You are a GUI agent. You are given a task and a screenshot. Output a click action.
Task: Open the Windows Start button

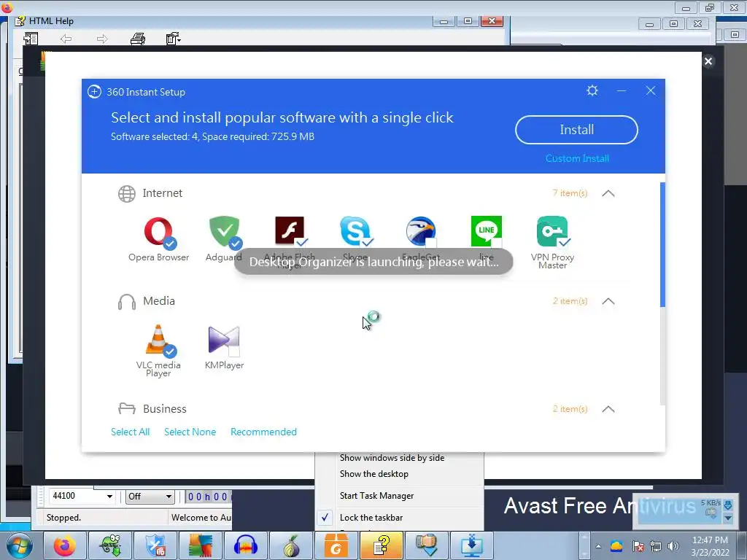pos(19,546)
